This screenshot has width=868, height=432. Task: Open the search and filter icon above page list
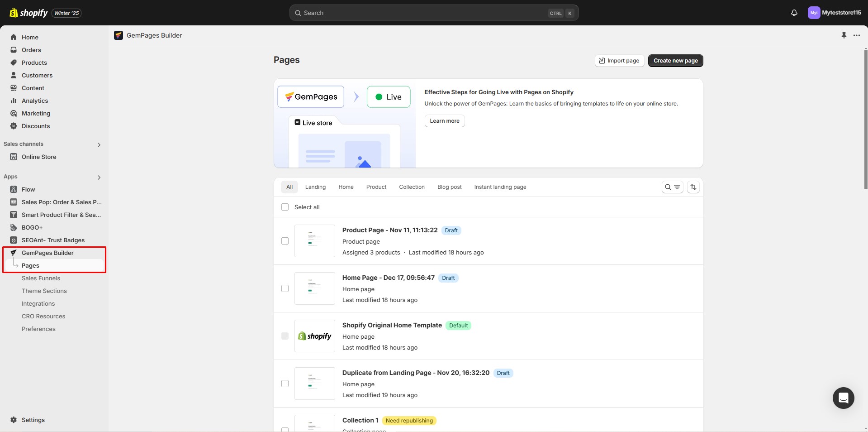click(672, 187)
